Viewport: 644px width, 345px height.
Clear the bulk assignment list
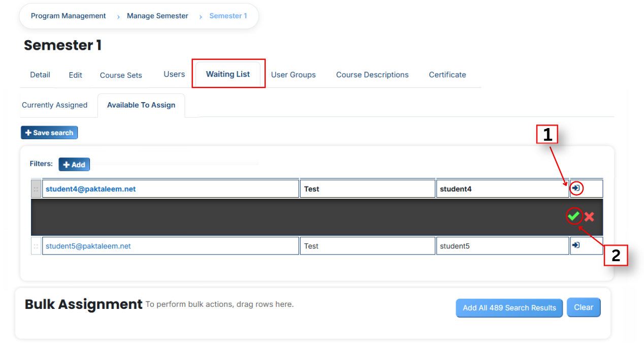(584, 307)
